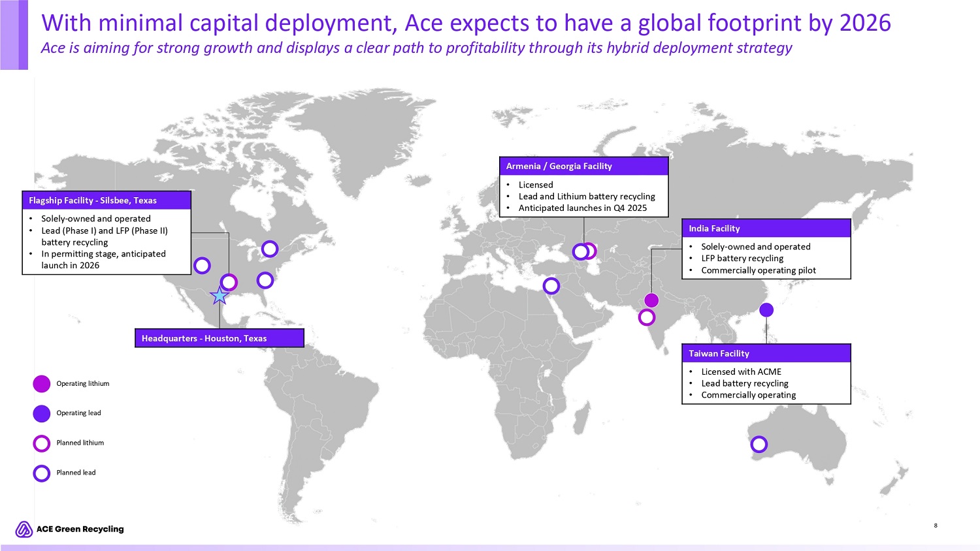Select the 'Lead (Phase I) and LFP (Phase II)' bullet
Viewport: 980px width, 551px height.
pyautogui.click(x=105, y=236)
